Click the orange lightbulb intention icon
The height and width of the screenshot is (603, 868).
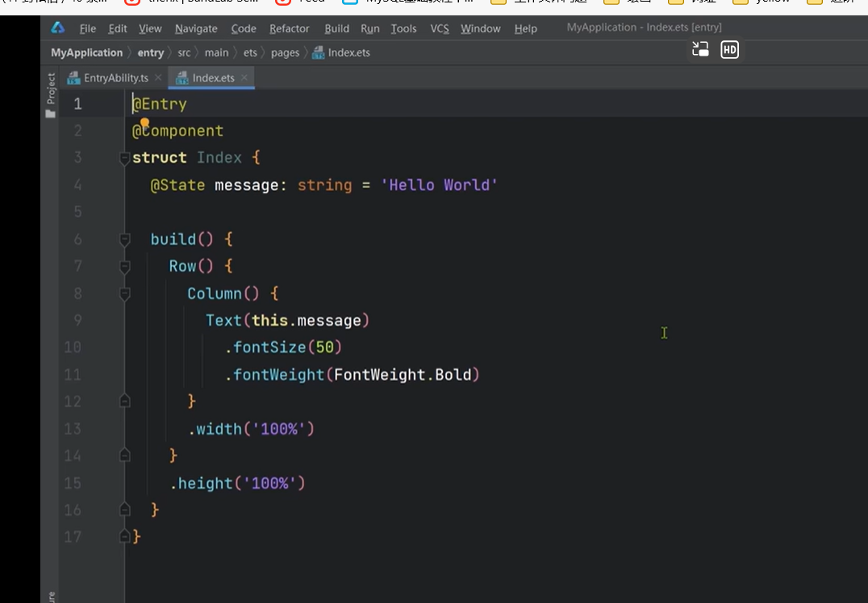tap(145, 123)
